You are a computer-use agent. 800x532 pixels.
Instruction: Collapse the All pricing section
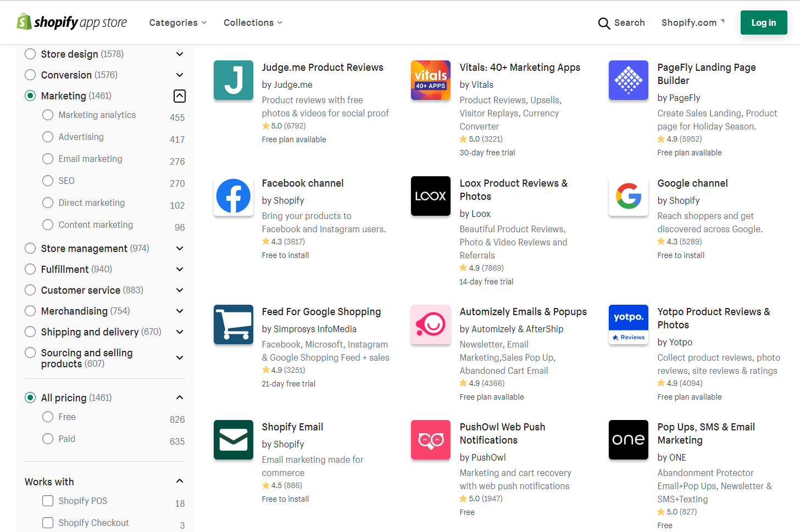180,397
